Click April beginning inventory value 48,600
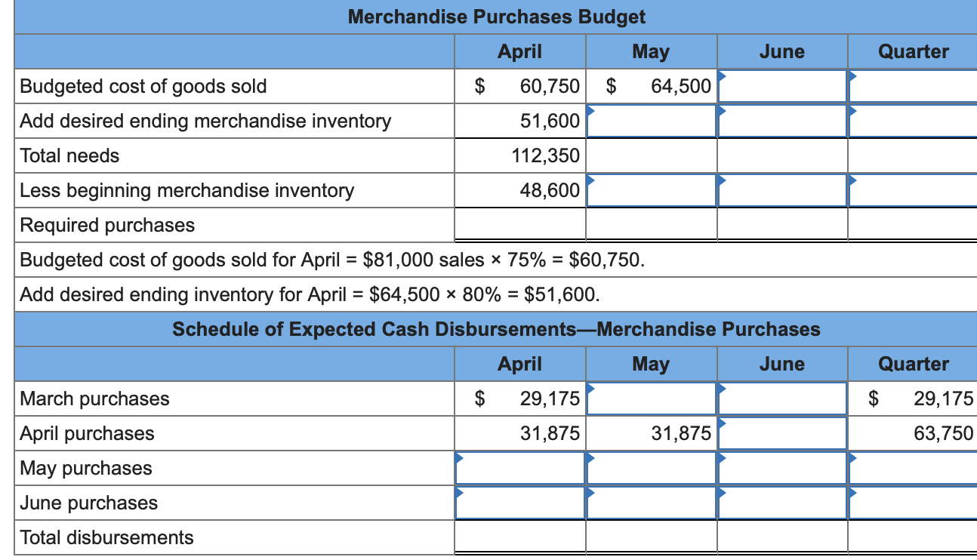Screen dimensions: 977x560 click(x=550, y=191)
